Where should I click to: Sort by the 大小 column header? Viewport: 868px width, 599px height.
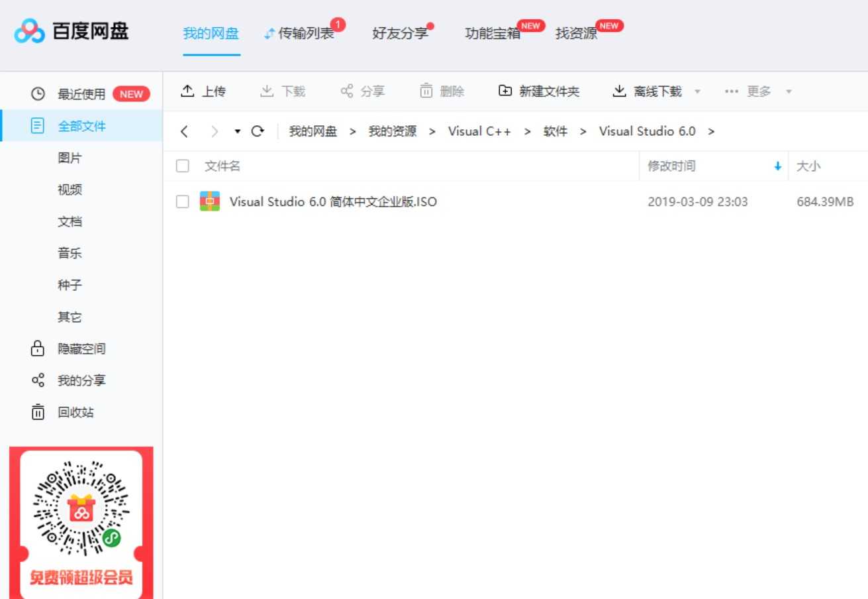[808, 166]
